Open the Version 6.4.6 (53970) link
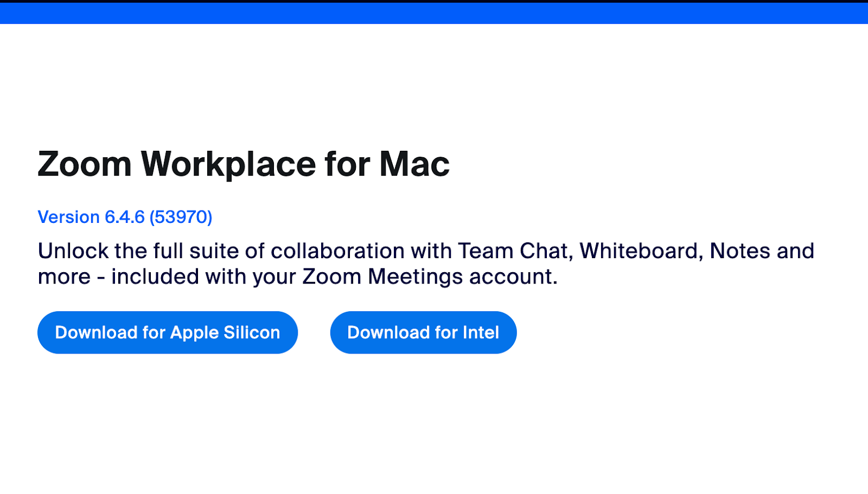The height and width of the screenshot is (494, 868). (125, 217)
